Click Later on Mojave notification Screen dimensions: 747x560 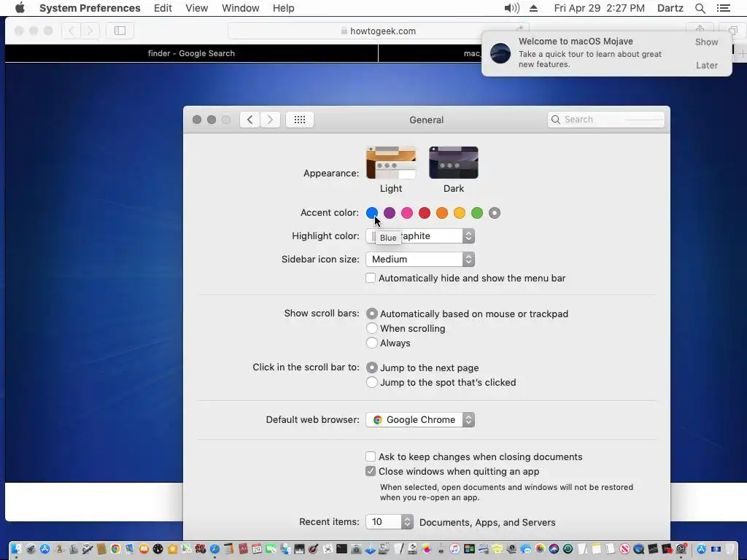(x=706, y=65)
